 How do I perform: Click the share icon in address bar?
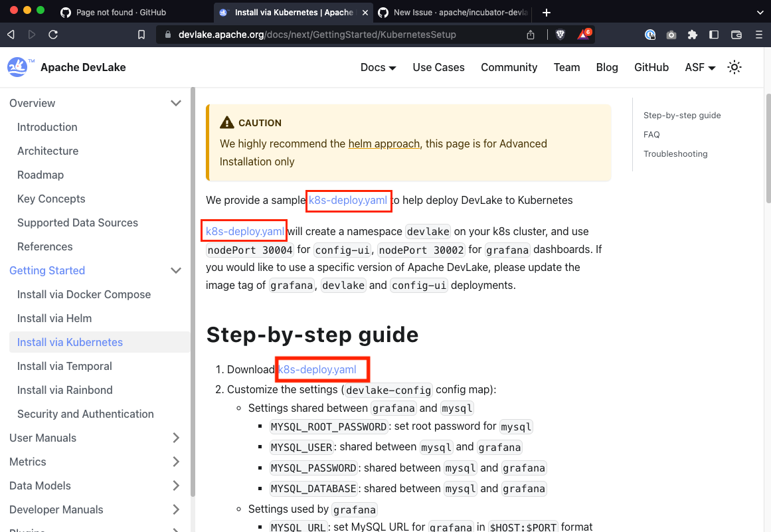click(531, 35)
